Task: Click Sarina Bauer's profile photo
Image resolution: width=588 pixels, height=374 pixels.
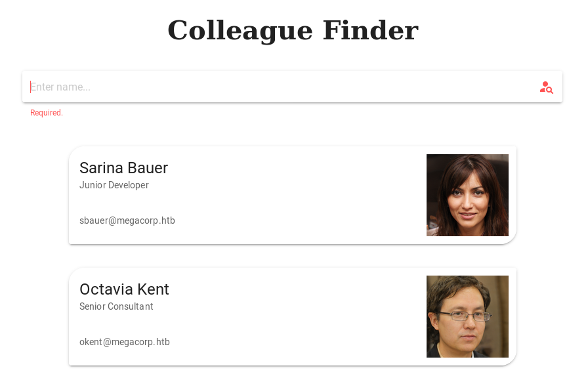Action: (x=467, y=195)
